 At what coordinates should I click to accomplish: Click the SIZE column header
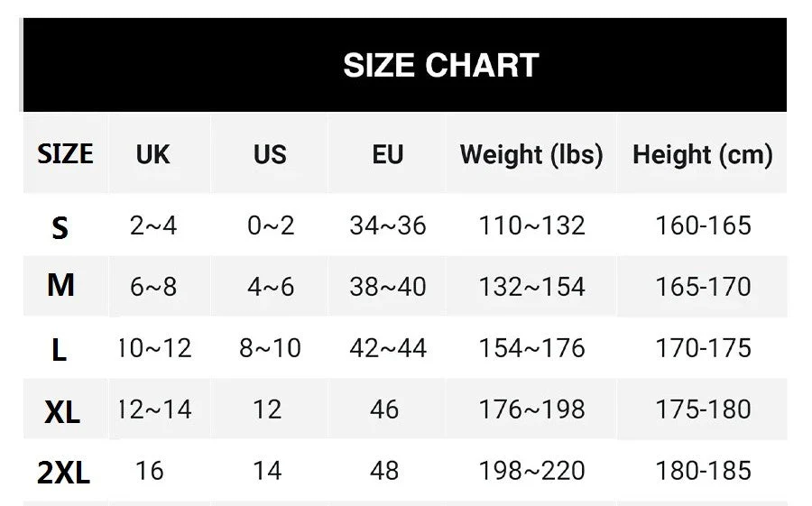65,154
